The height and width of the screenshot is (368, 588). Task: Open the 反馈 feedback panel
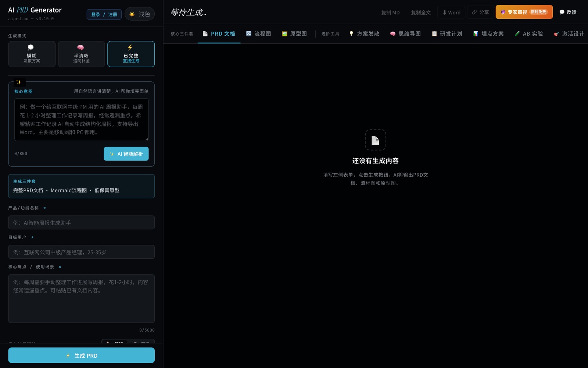pos(567,12)
